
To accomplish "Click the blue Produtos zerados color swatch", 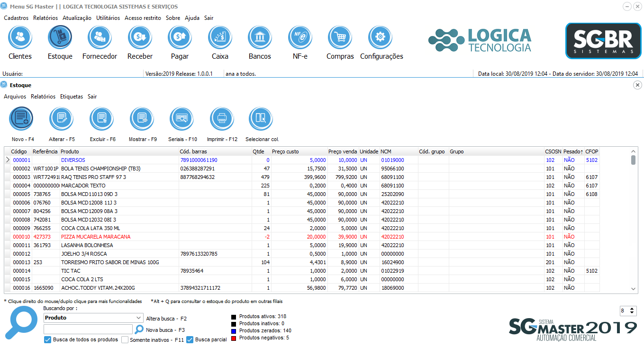I will click(234, 331).
